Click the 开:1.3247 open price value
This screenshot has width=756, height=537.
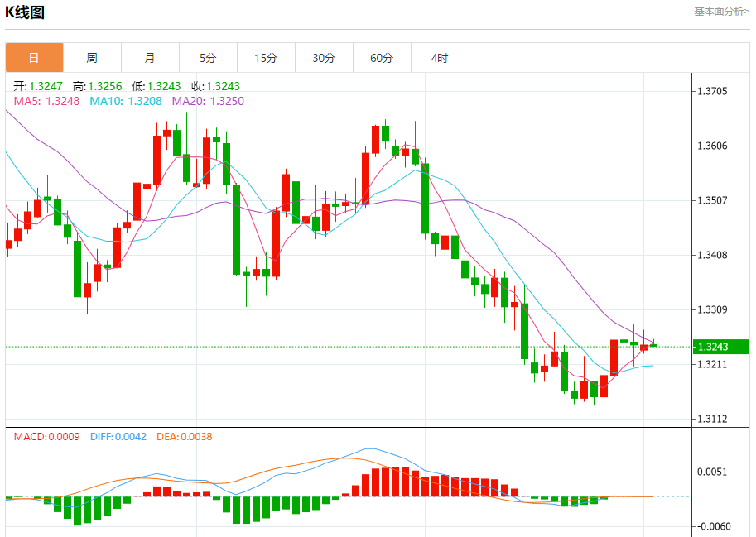[x=38, y=86]
